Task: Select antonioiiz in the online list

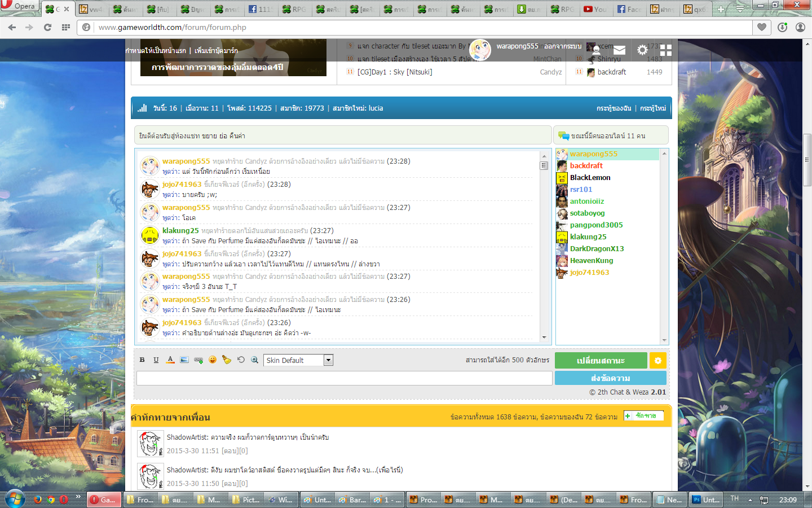Action: [x=587, y=201]
